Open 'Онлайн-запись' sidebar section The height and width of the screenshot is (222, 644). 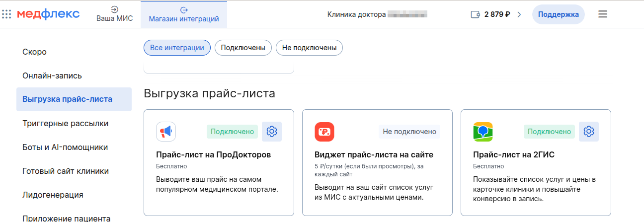[x=52, y=75]
